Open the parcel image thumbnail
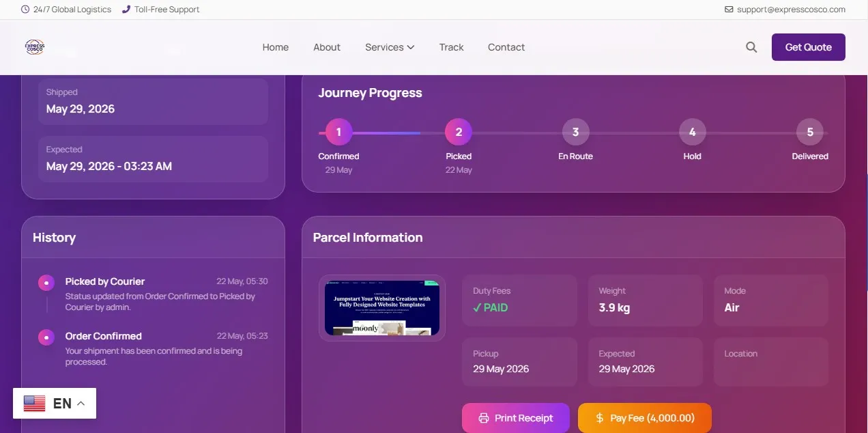This screenshot has width=868, height=433. (382, 307)
